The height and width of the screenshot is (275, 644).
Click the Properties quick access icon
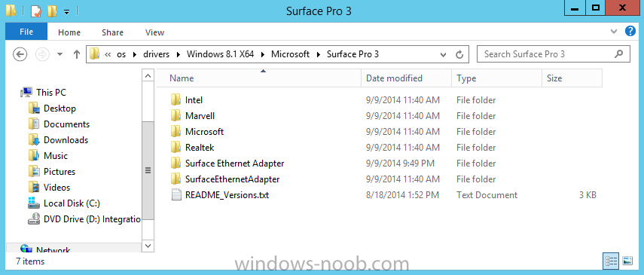pos(36,11)
